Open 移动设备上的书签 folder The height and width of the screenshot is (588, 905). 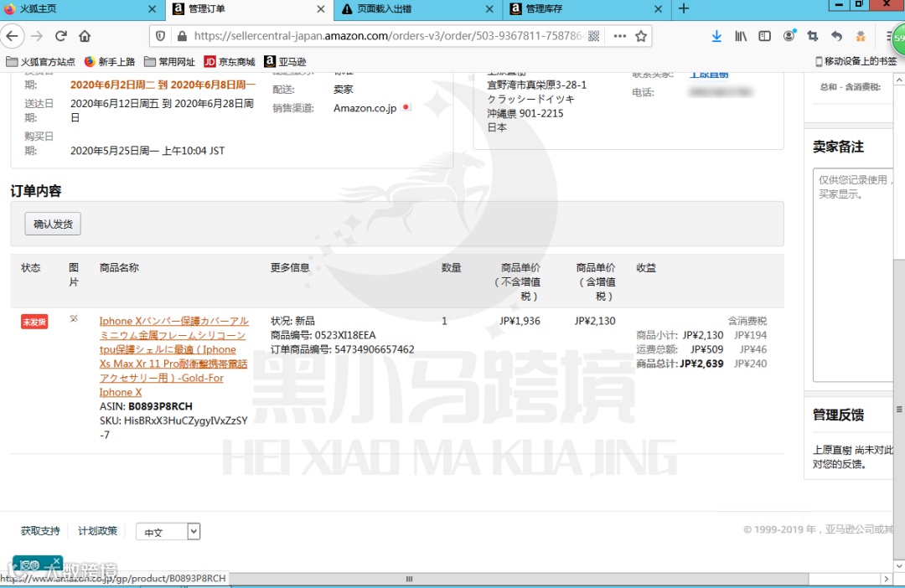[856, 61]
